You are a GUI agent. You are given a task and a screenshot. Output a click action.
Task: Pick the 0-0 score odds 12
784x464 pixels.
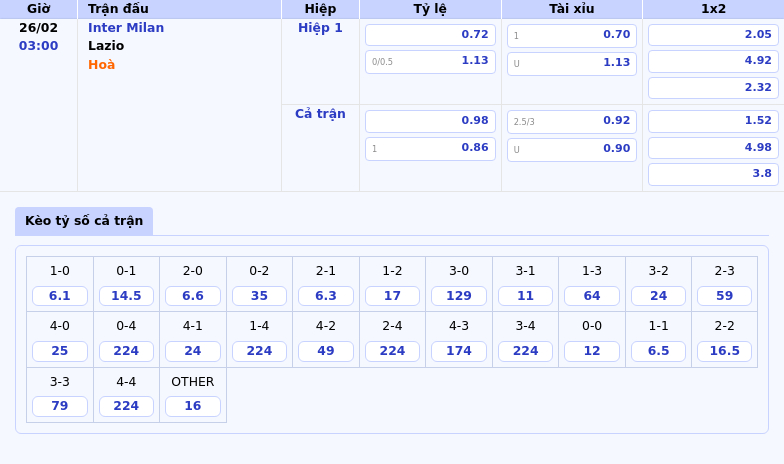592,350
